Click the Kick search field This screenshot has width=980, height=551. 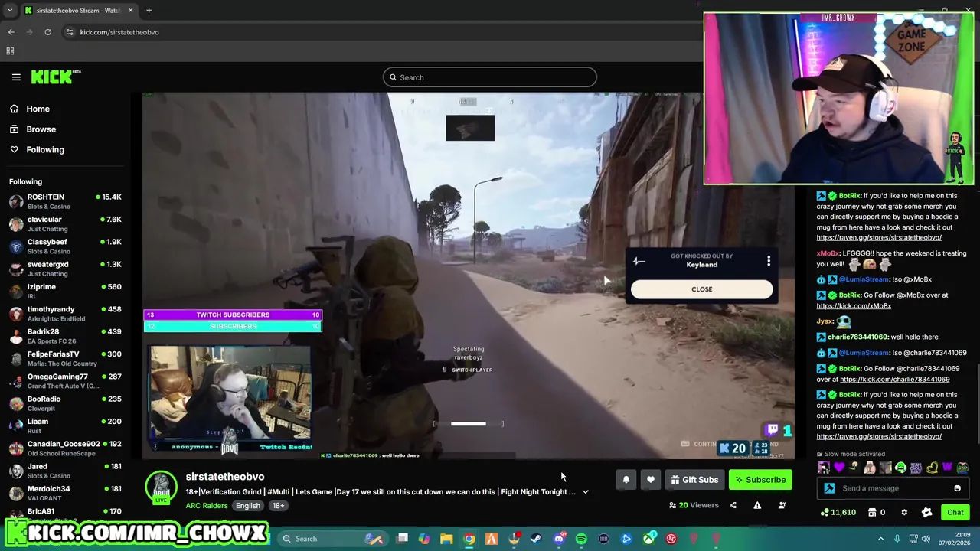[x=490, y=77]
